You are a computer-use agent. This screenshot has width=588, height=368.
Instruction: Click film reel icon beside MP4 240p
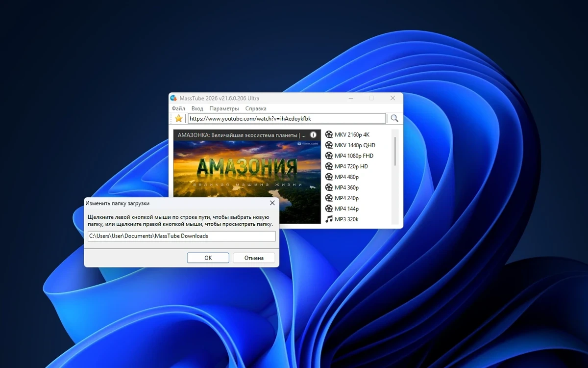pos(329,198)
